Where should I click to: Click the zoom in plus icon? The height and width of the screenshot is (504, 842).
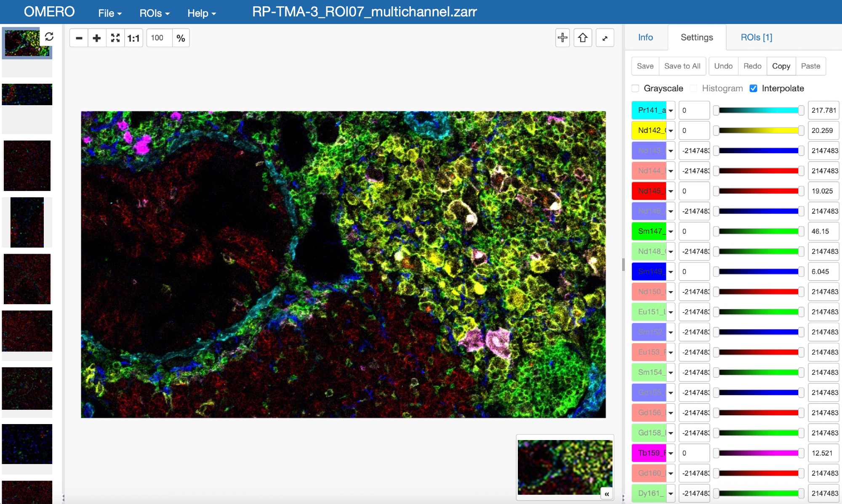point(97,38)
